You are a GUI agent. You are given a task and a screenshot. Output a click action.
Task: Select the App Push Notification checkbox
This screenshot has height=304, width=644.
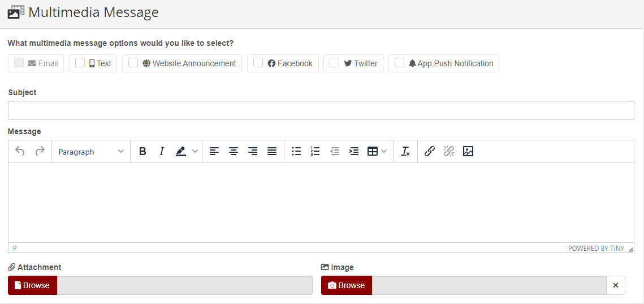pyautogui.click(x=400, y=63)
